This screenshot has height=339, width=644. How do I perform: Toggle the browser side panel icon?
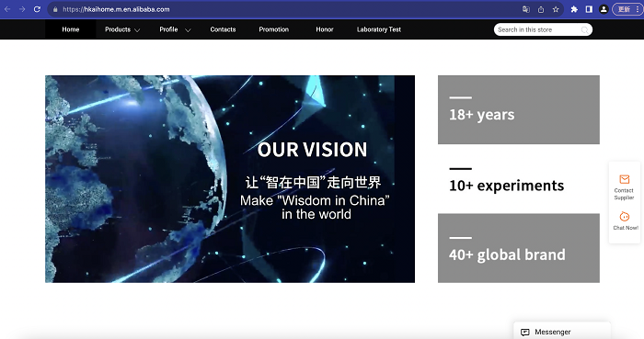pyautogui.click(x=589, y=9)
